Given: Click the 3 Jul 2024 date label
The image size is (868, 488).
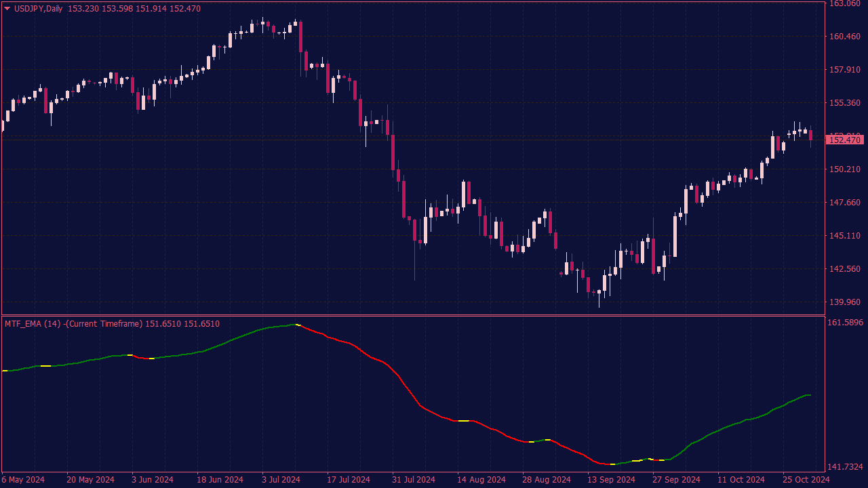Looking at the screenshot, I should tap(281, 480).
